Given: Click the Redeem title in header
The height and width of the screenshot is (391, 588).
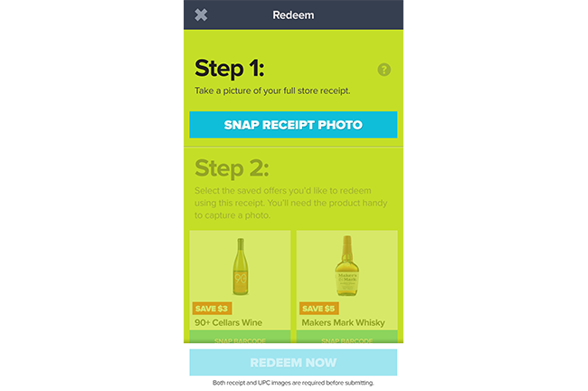Looking at the screenshot, I should 293,15.
